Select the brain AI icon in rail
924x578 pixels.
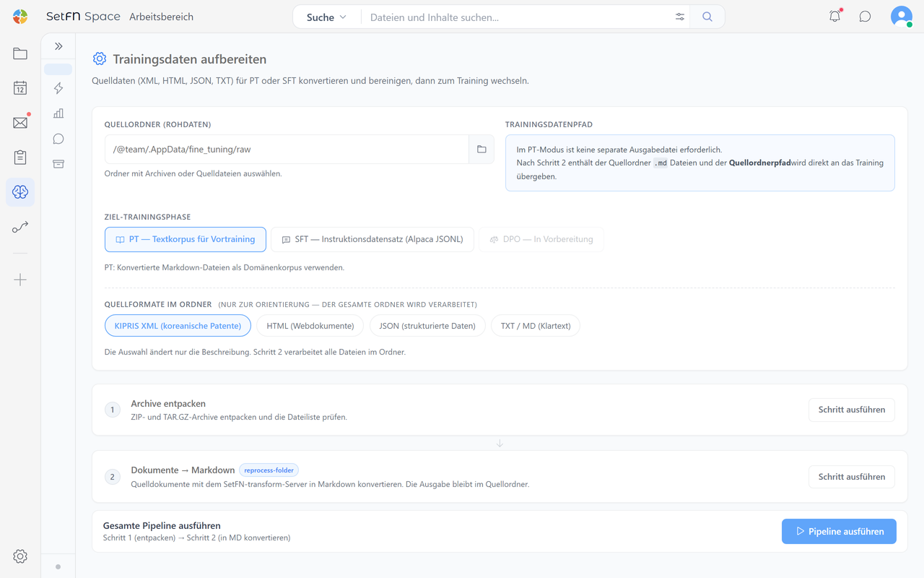point(20,192)
